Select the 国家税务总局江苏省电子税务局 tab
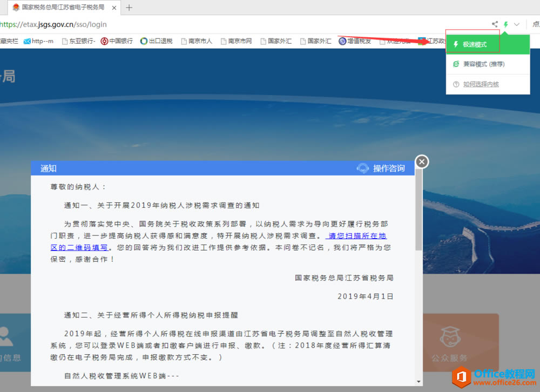Viewport: 540px width, 392px height. point(63,7)
